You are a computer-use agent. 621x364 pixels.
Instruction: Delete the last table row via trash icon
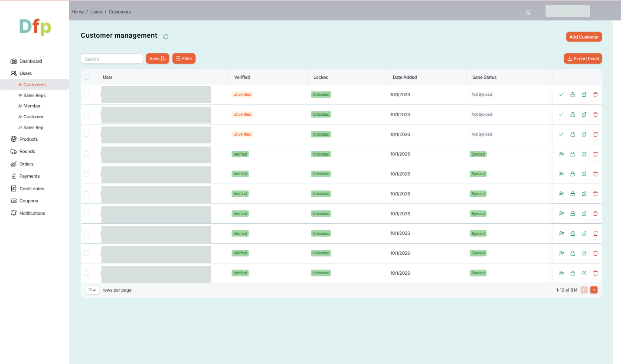click(x=595, y=273)
